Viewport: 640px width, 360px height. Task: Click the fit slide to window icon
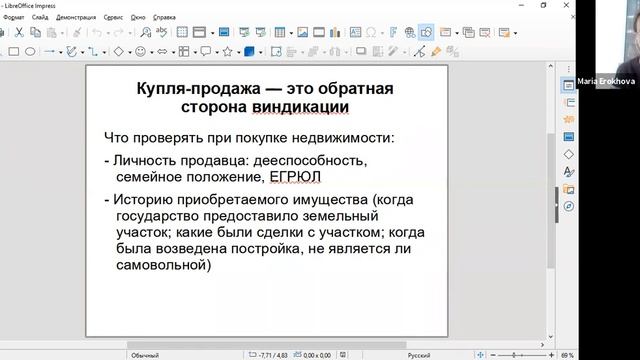tap(480, 355)
